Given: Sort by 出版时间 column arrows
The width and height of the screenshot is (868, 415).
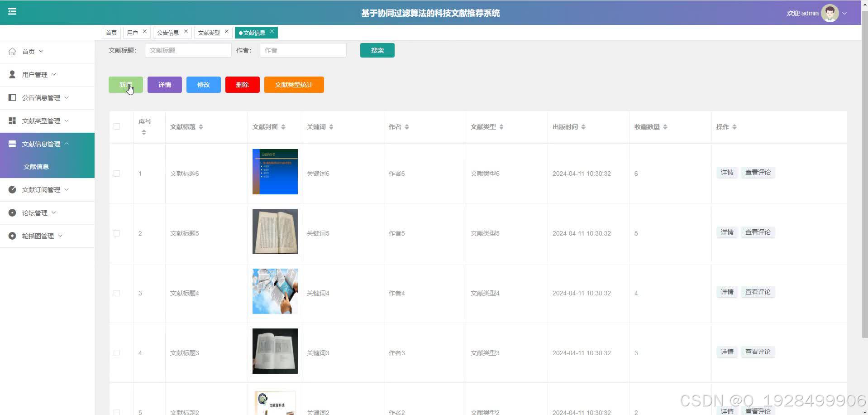Looking at the screenshot, I should (x=583, y=127).
